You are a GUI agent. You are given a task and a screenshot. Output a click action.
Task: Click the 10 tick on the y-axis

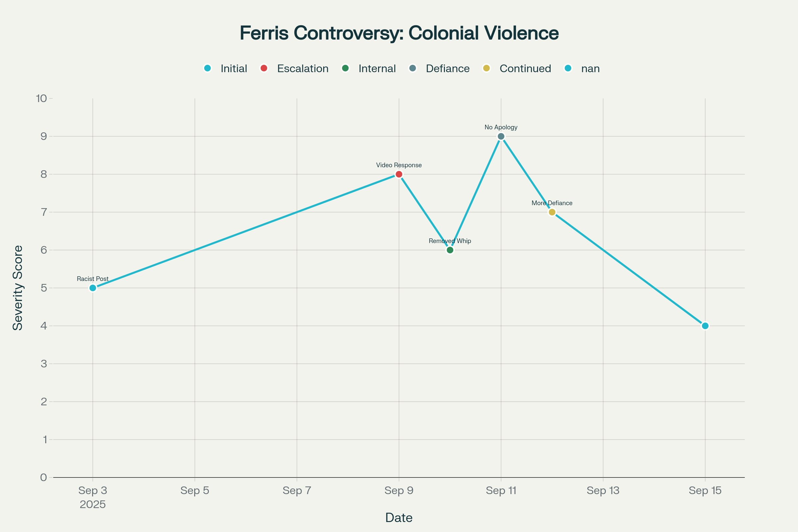click(x=41, y=98)
